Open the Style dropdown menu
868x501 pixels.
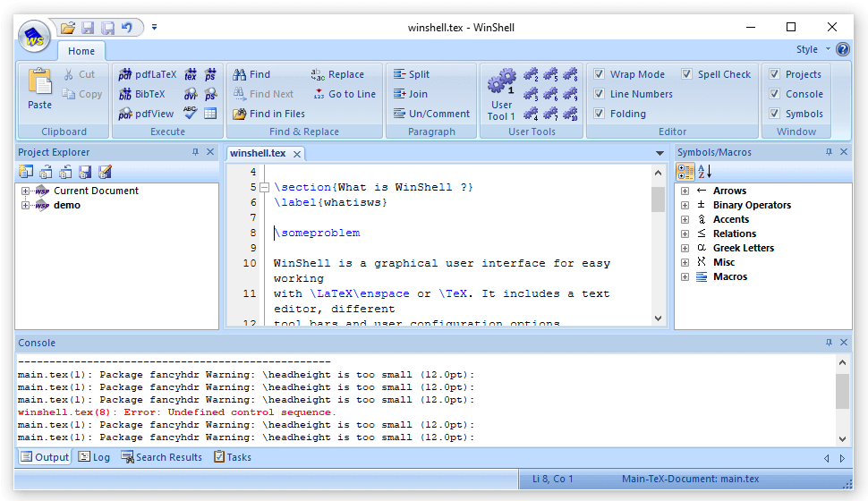click(813, 49)
